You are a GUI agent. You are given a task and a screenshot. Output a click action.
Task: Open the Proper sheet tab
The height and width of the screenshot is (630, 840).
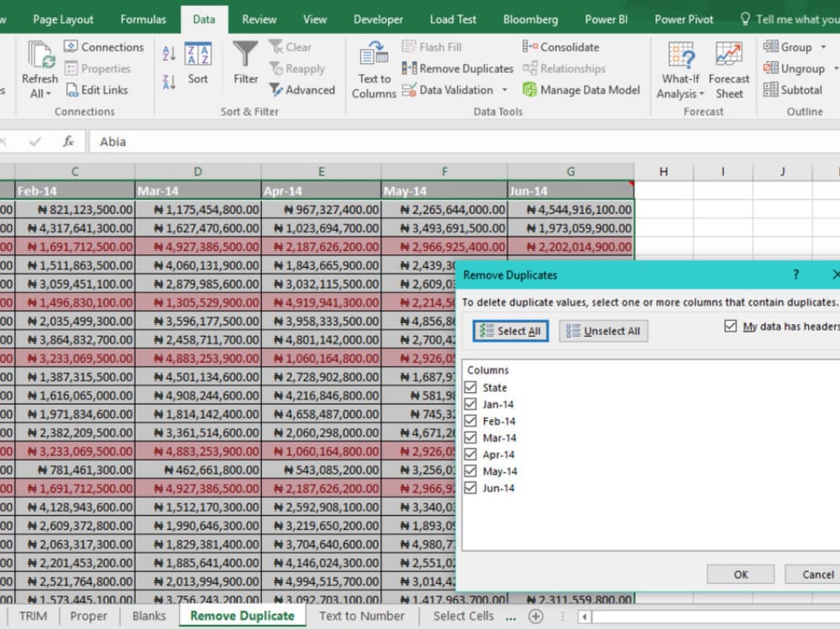coord(88,616)
